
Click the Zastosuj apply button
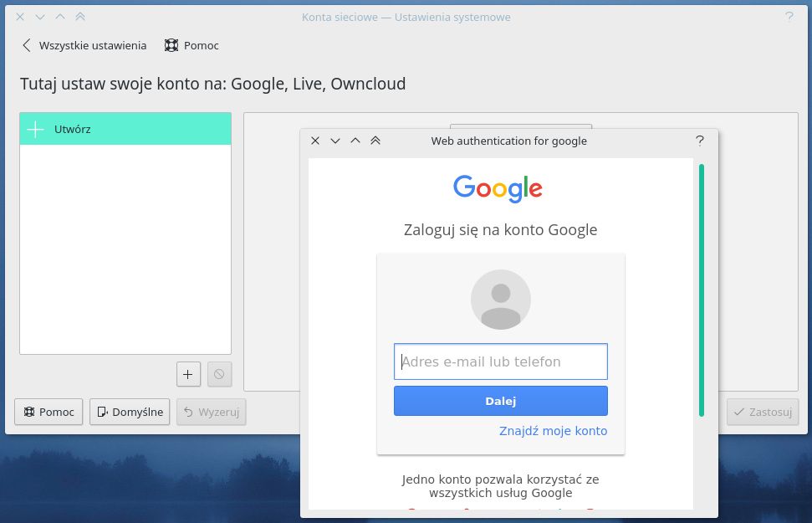click(x=763, y=412)
